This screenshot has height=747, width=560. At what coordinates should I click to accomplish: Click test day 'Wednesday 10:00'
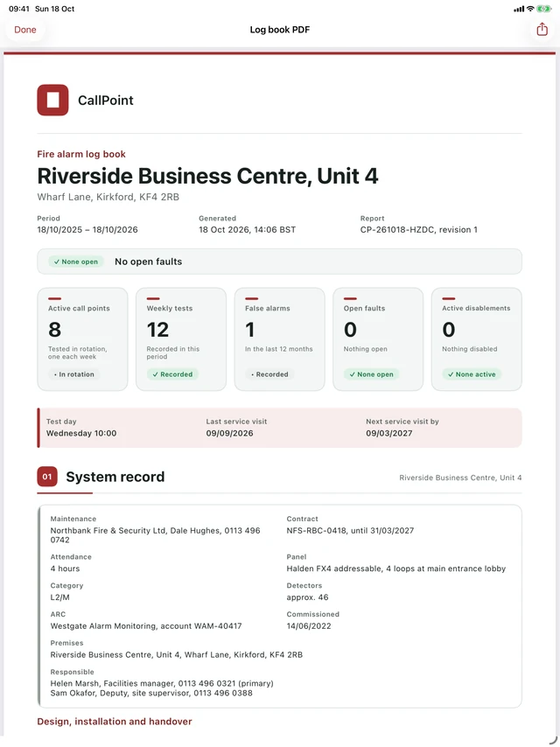[81, 433]
